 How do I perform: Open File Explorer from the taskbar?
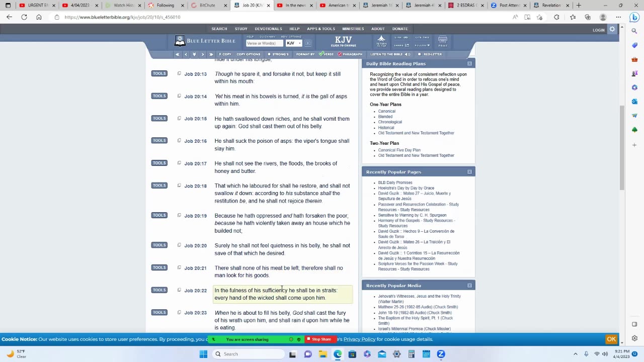[323, 354]
